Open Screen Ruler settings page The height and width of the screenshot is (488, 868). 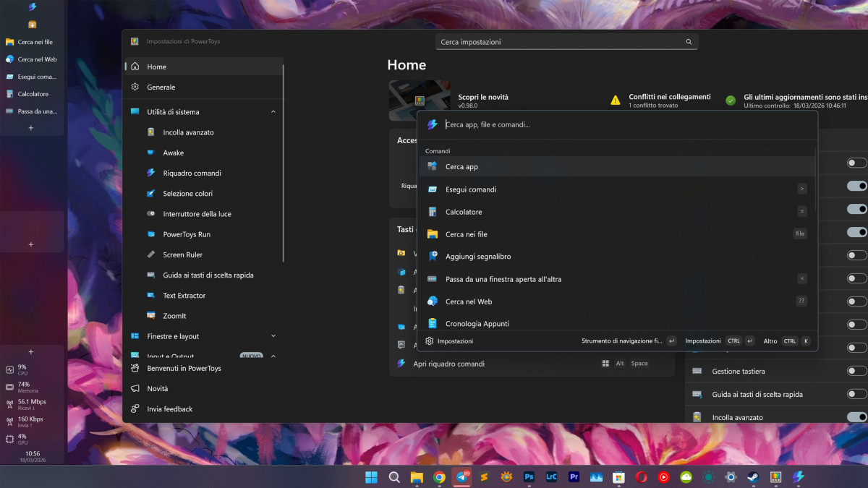click(x=182, y=254)
